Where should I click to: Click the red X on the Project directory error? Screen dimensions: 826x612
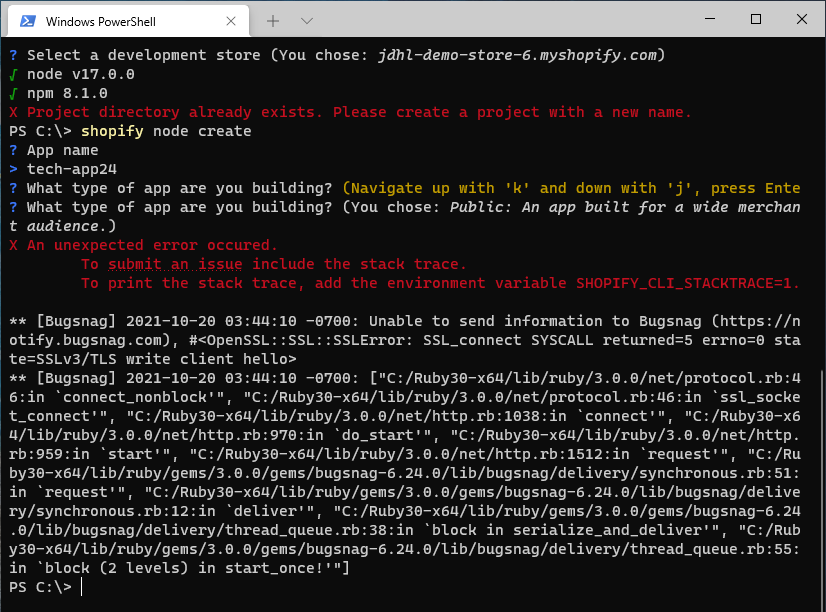click(15, 111)
